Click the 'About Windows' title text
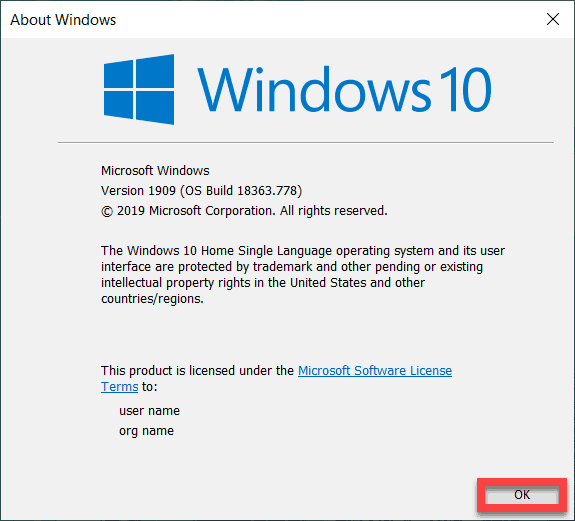Screen dimensions: 575x521 63,20
